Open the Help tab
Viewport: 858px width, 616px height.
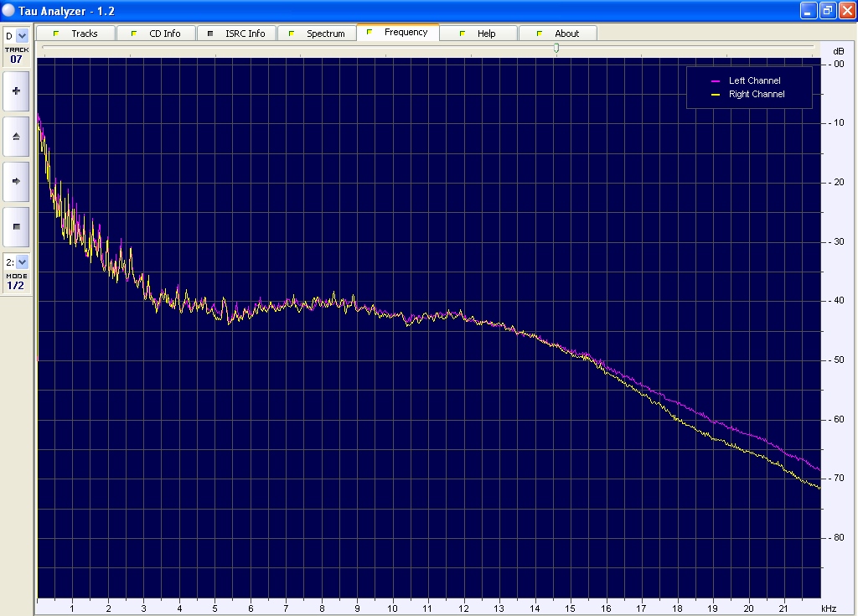(478, 34)
